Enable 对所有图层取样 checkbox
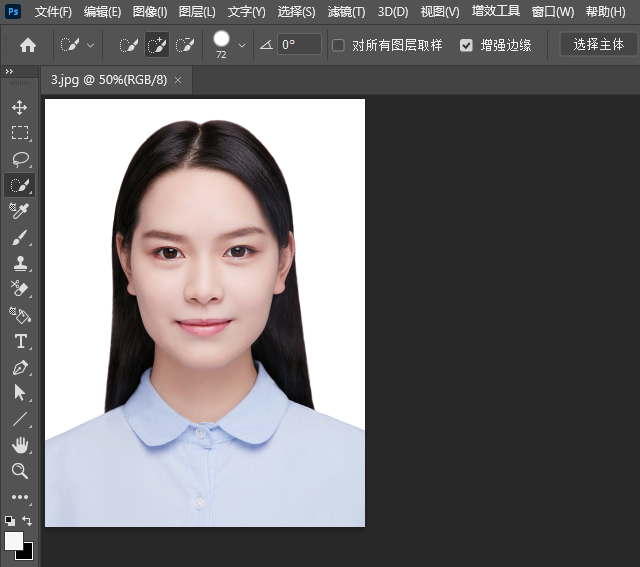Screen dimensions: 640x567 click(x=338, y=45)
